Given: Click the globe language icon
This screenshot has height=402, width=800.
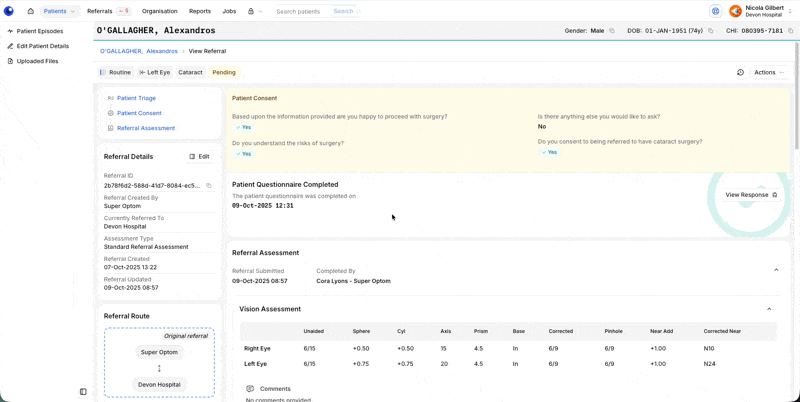Looking at the screenshot, I should 716,11.
